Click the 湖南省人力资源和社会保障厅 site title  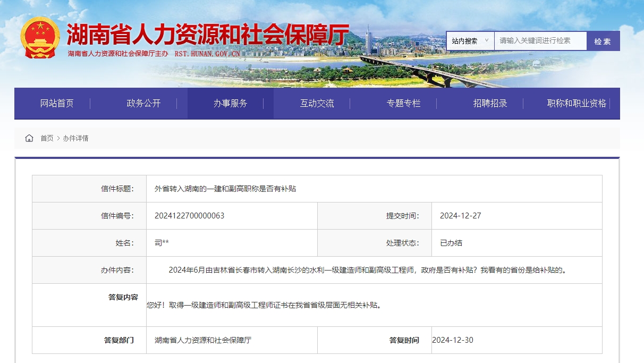(208, 35)
